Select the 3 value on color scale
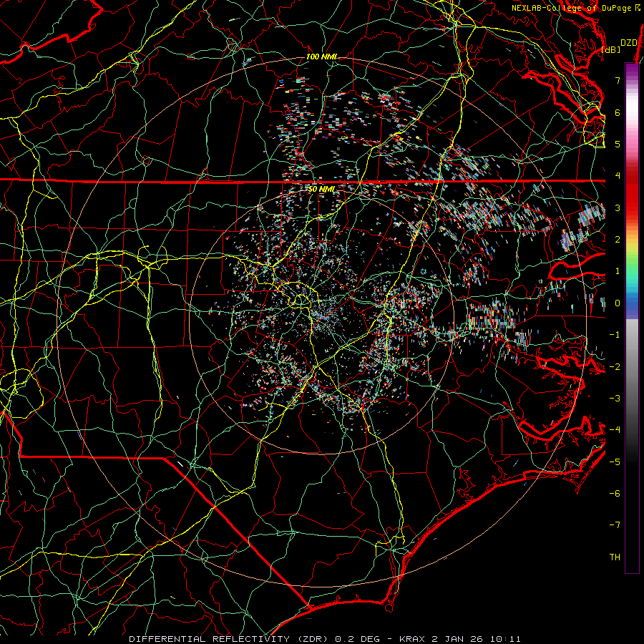The height and width of the screenshot is (644, 644). click(618, 208)
